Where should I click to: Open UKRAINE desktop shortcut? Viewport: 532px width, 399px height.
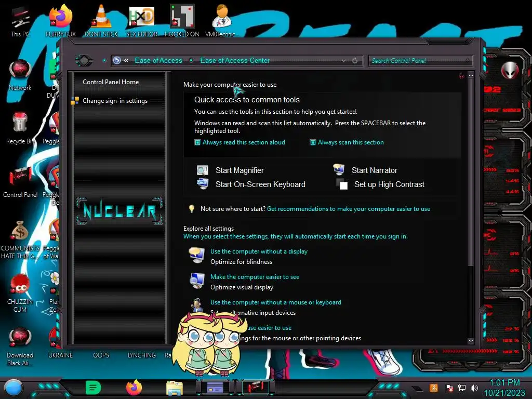60,355
